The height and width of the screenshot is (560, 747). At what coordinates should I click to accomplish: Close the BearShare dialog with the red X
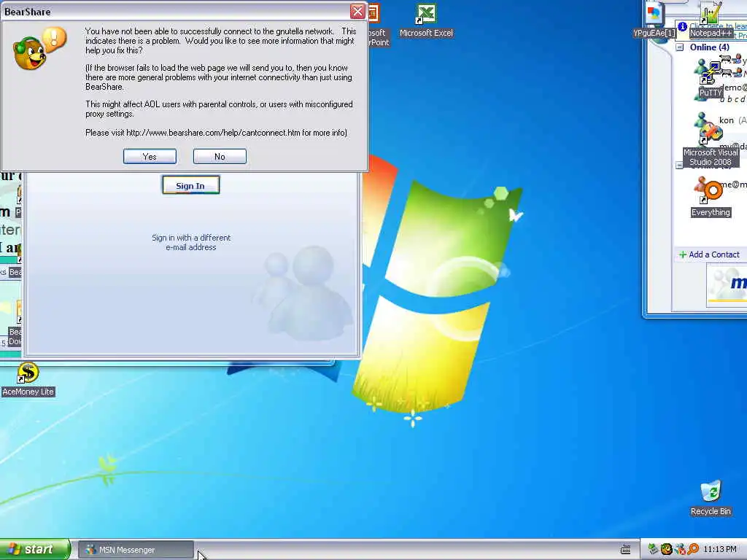357,11
